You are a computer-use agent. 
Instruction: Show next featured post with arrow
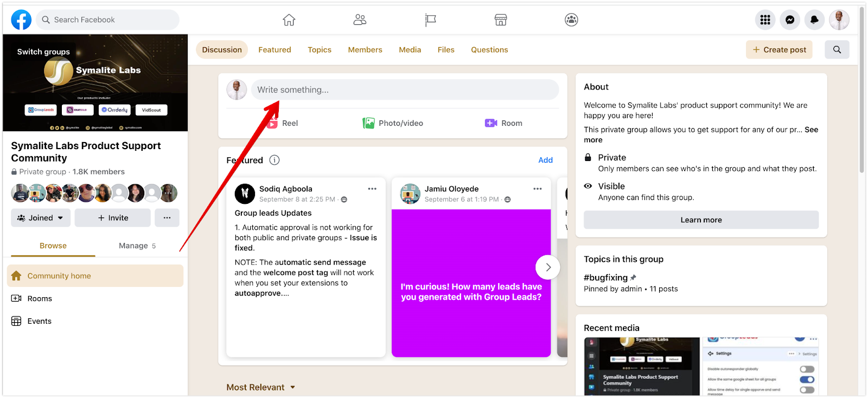click(548, 267)
